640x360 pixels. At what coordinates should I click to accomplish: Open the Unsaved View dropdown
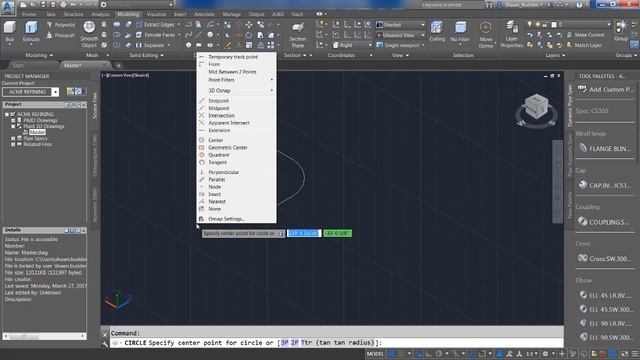pyautogui.click(x=400, y=35)
